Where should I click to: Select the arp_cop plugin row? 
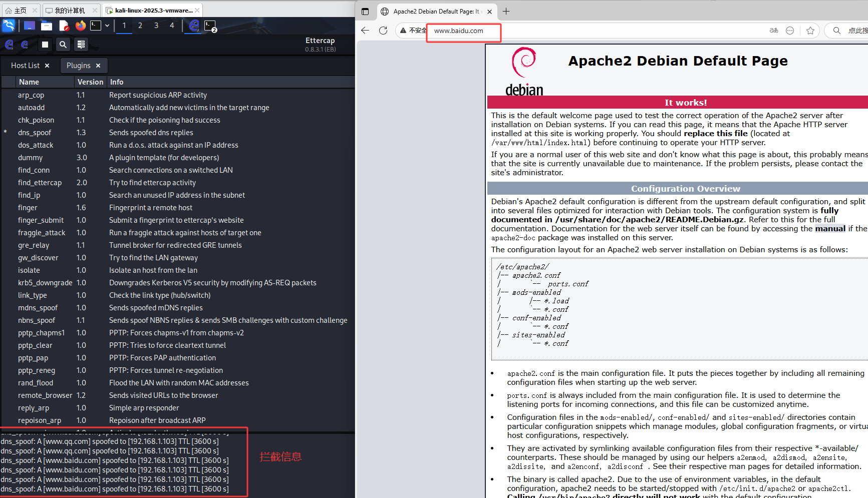[x=178, y=95]
